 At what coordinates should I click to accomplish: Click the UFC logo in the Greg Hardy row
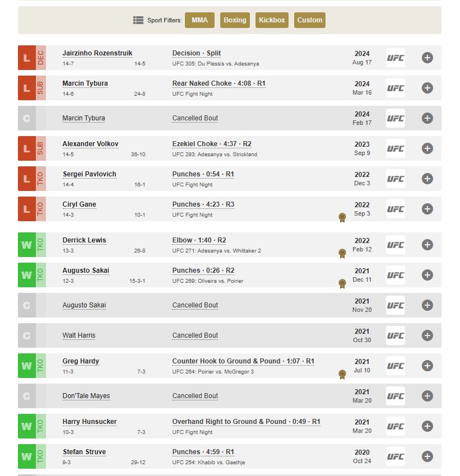(x=396, y=366)
